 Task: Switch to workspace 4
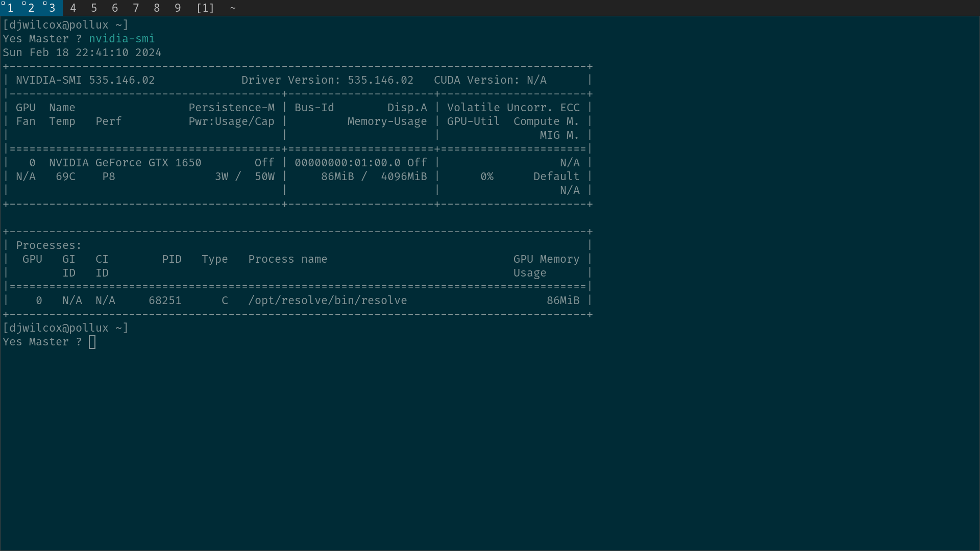coord(73,8)
